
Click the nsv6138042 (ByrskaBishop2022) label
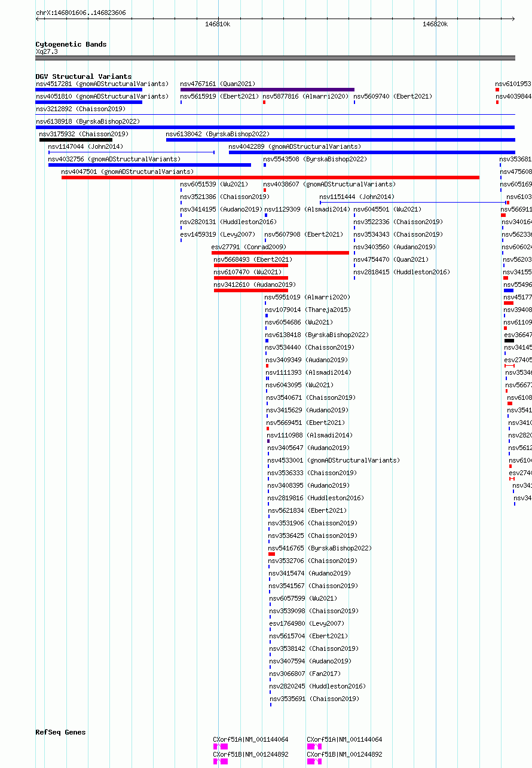tap(218, 134)
